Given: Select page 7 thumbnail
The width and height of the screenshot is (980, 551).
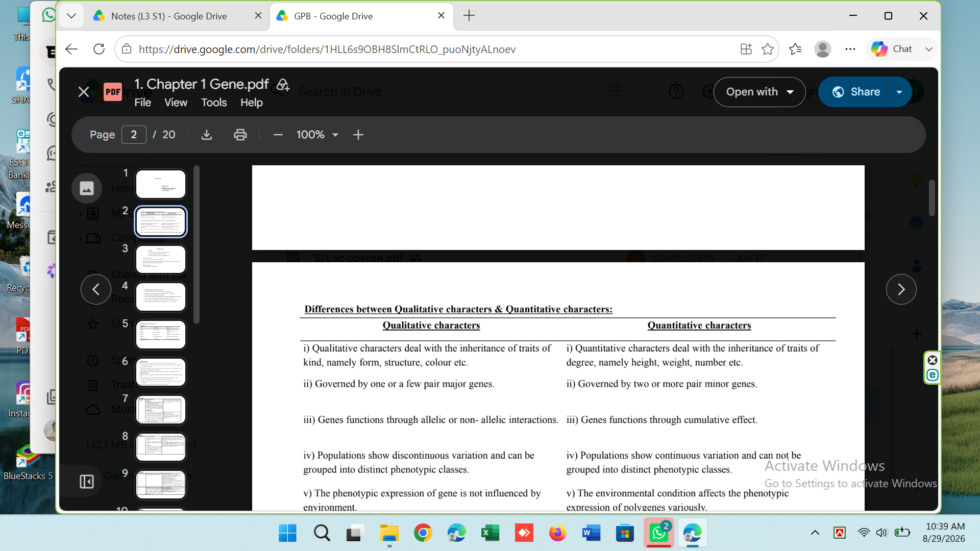Looking at the screenshot, I should pyautogui.click(x=161, y=410).
